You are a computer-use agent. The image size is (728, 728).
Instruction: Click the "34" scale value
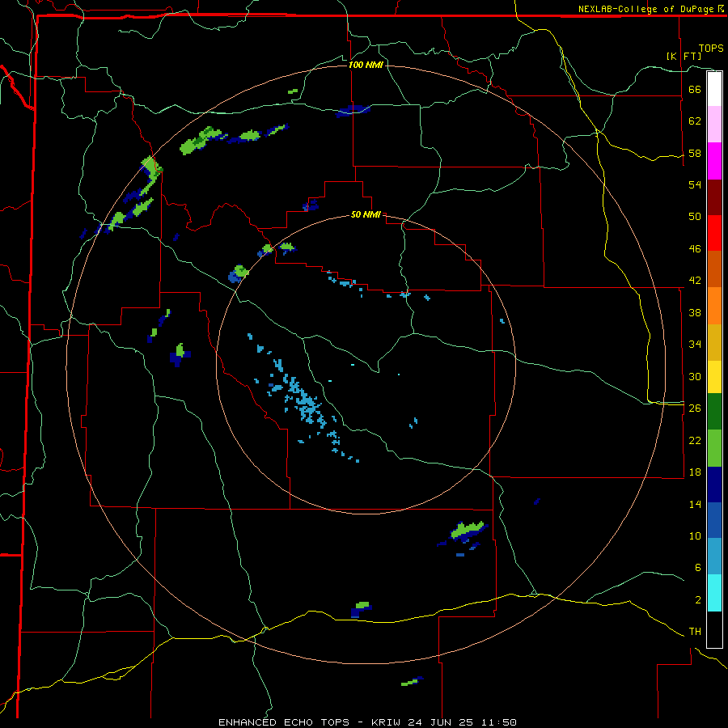pos(695,345)
